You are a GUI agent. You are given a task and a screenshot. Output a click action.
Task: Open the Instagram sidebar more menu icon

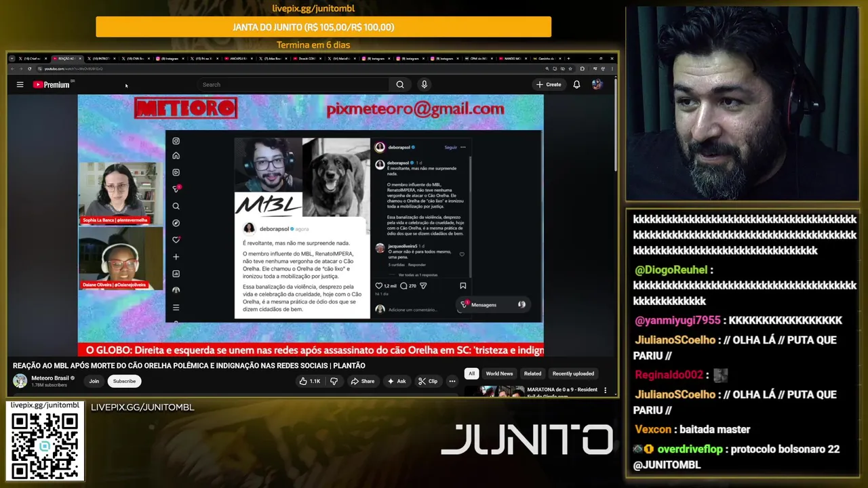point(176,308)
